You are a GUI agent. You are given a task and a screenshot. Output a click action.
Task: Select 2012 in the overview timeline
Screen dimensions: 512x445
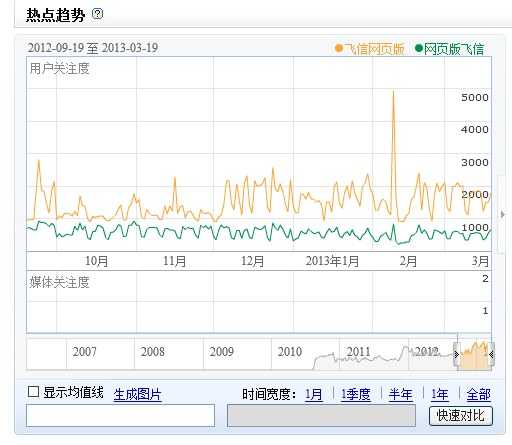coord(427,352)
